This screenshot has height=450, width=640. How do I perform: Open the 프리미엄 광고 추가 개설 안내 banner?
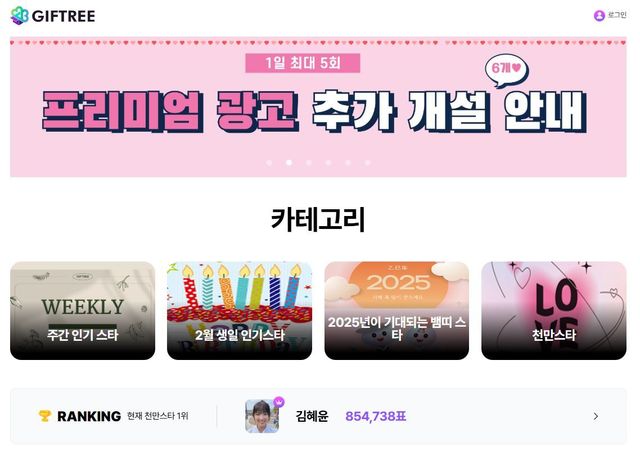click(318, 107)
